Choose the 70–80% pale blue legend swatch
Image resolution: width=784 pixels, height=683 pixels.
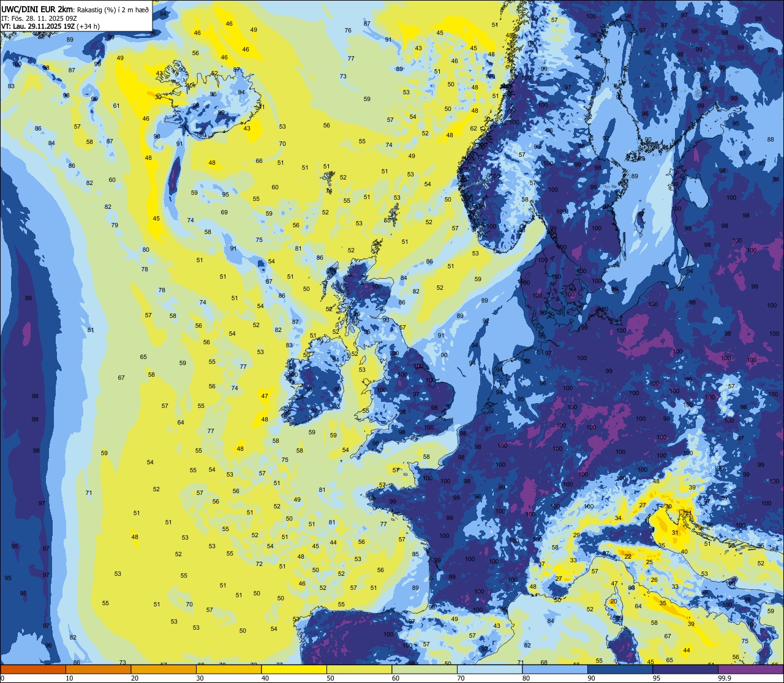pos(489,669)
